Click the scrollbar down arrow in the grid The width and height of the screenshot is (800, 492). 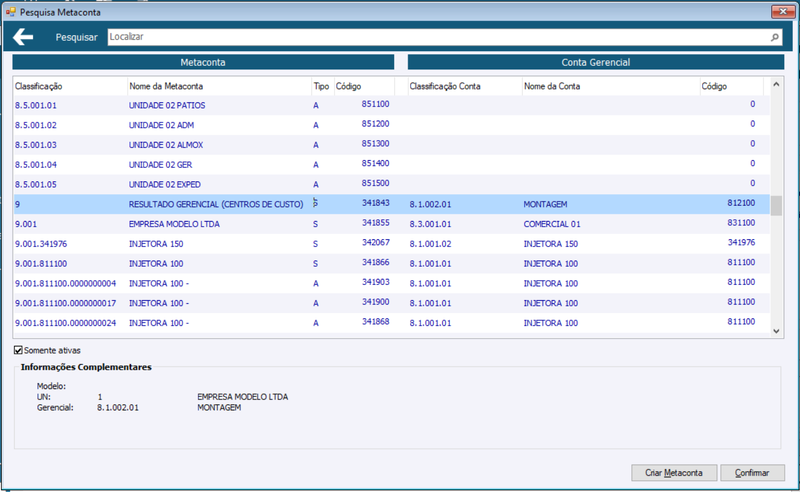coord(776,331)
